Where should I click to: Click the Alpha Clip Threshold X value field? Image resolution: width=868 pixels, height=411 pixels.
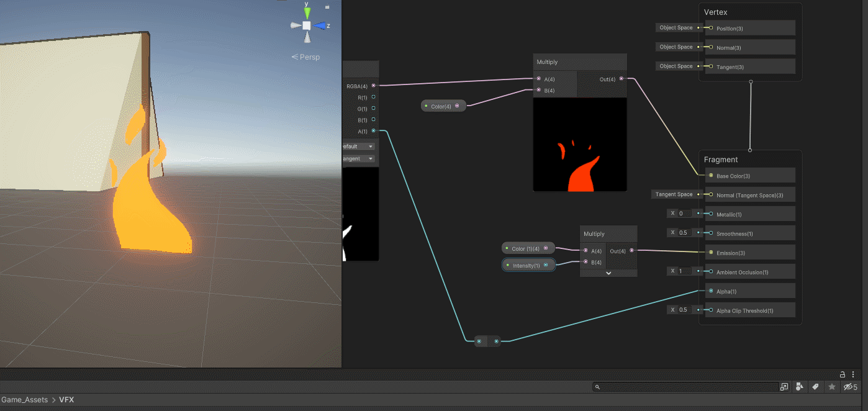[685, 309]
